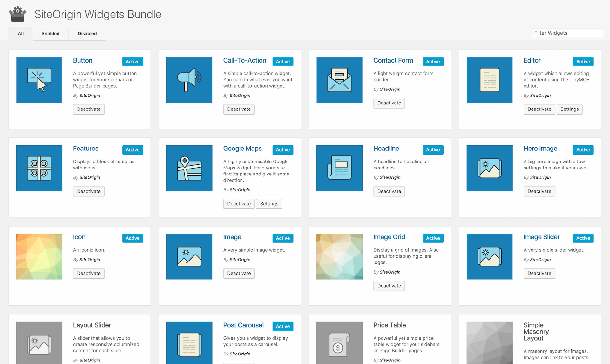This screenshot has height=364, width=610.
Task: Switch to the All tab
Action: 21,33
